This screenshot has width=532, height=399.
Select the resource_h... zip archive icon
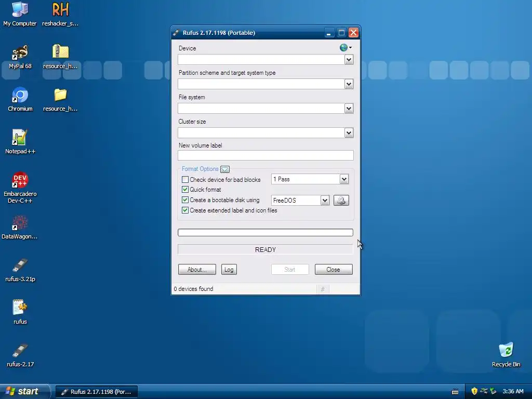[x=60, y=57]
